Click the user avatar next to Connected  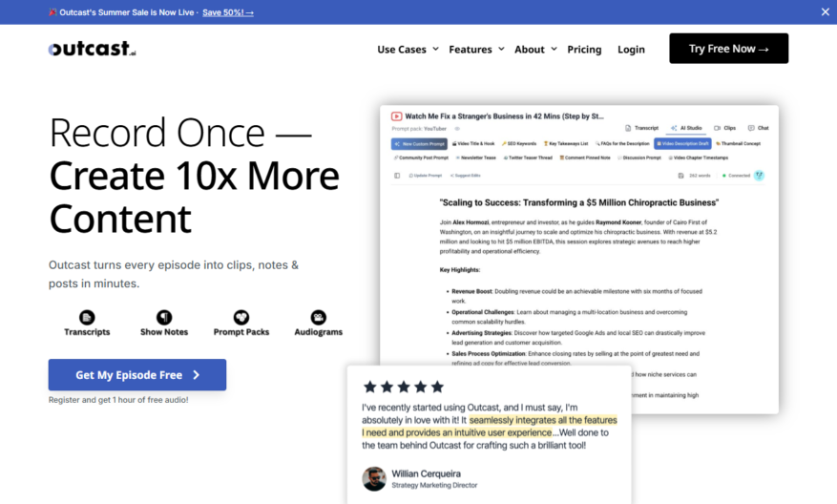759,176
